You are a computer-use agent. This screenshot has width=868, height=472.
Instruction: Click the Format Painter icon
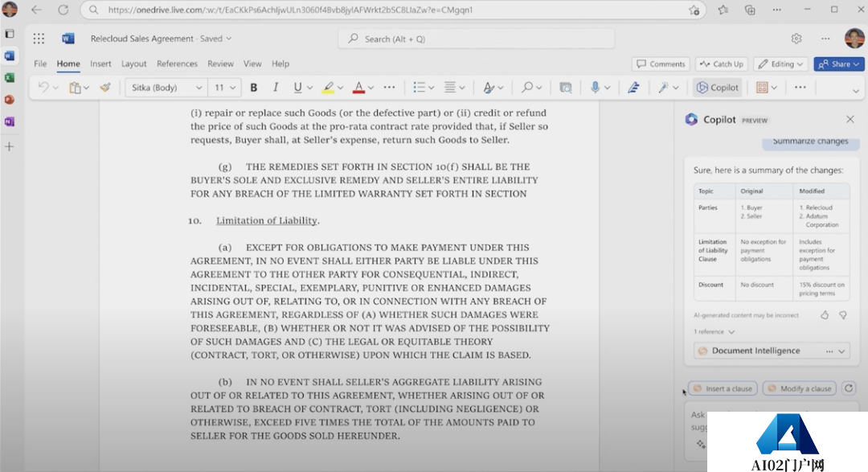[104, 88]
